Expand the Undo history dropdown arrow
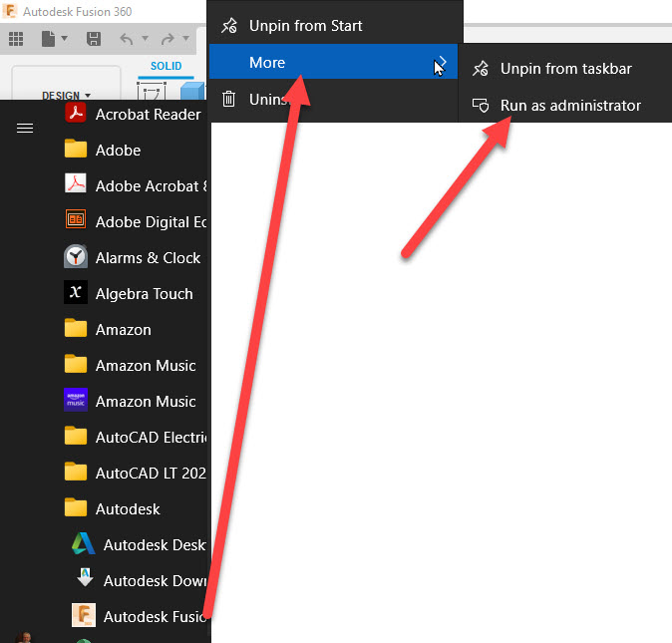 pyautogui.click(x=145, y=39)
